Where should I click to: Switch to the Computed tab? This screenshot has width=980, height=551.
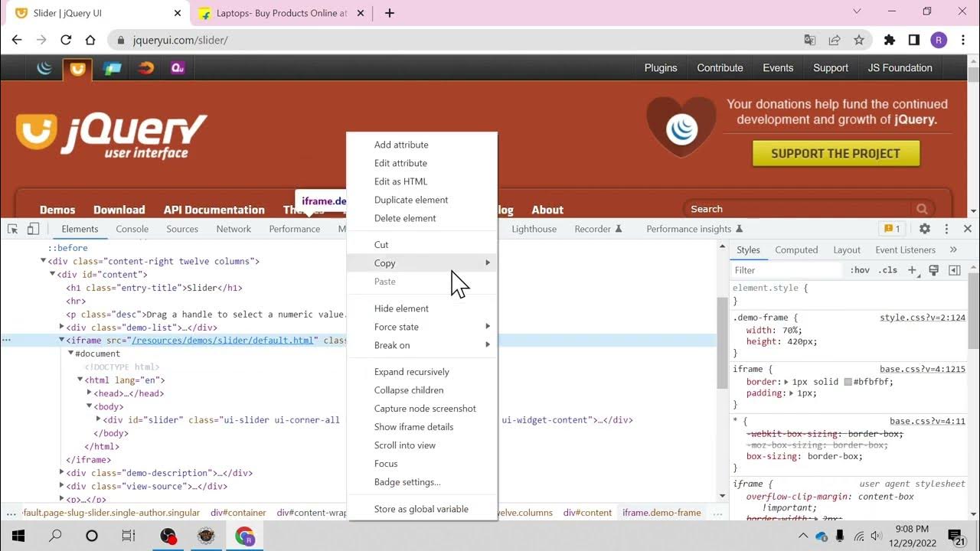(x=796, y=249)
